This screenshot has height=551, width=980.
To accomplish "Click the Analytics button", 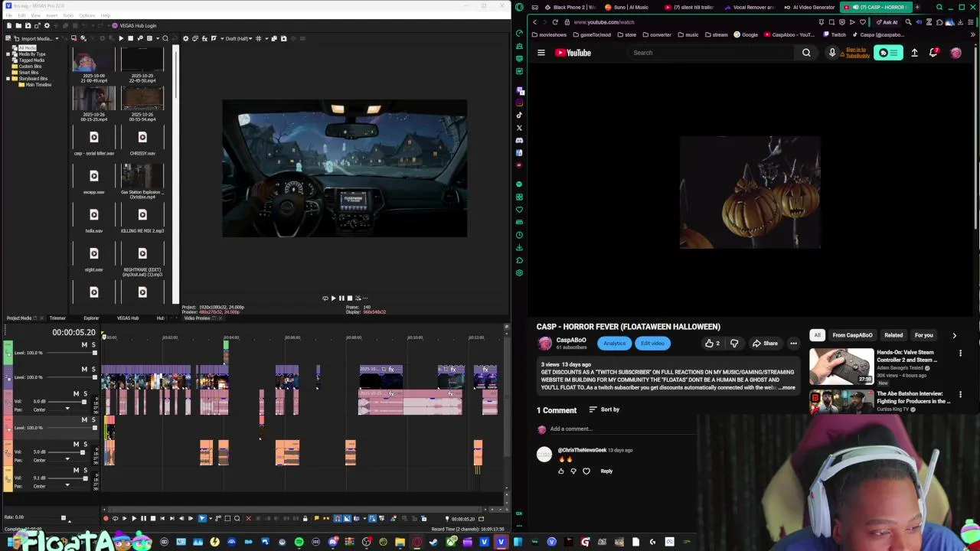I will [614, 344].
